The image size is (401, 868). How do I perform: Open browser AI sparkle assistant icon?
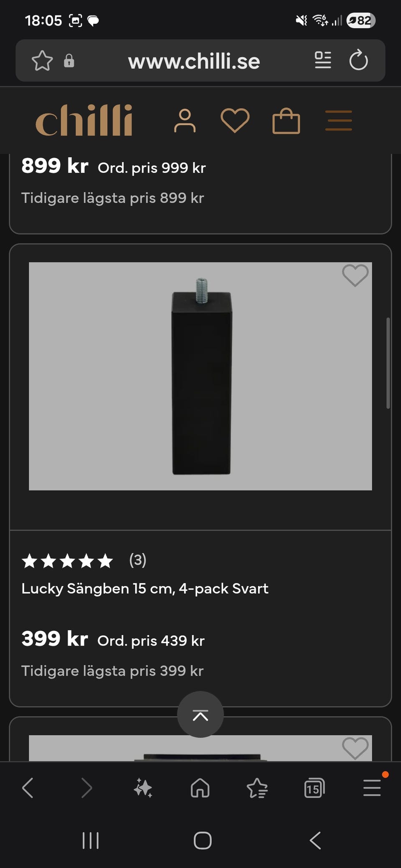point(143,788)
